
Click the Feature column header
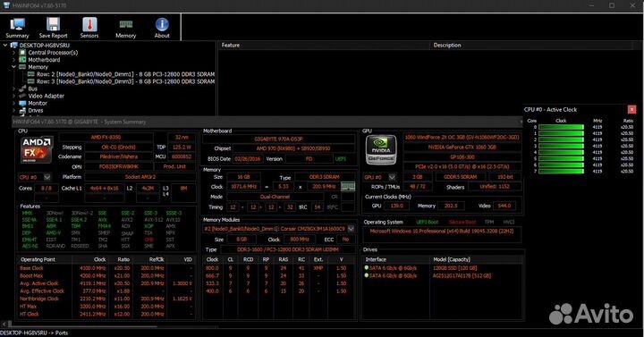(231, 46)
